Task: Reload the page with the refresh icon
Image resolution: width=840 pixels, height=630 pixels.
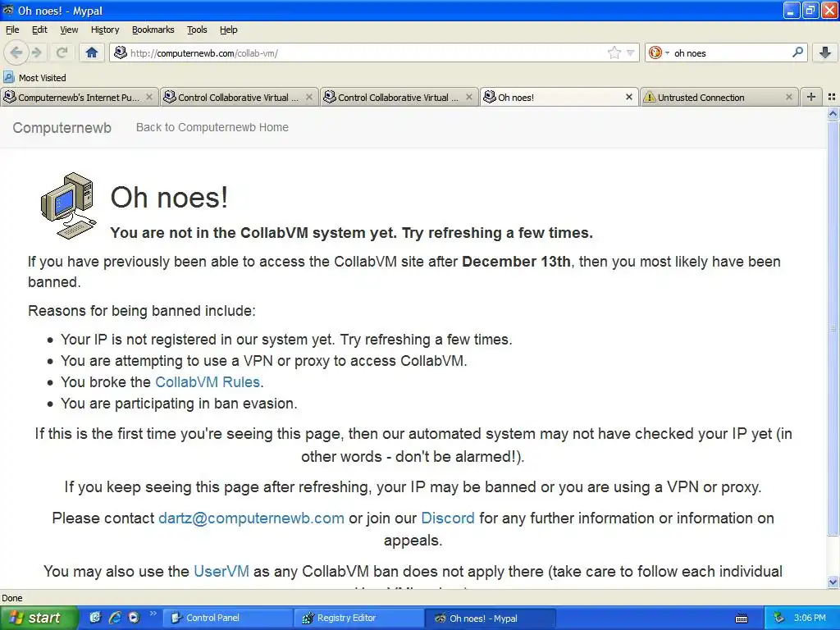Action: [x=62, y=52]
